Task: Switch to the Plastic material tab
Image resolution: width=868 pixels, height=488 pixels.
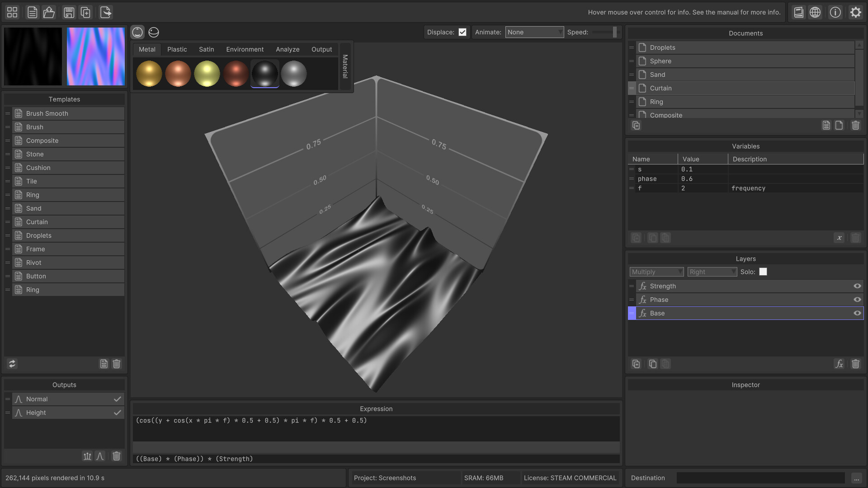Action: click(177, 49)
